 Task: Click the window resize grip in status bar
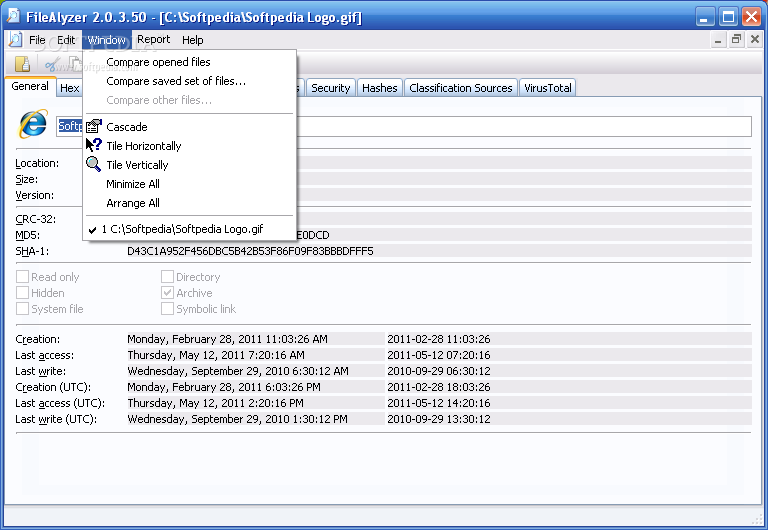(757, 519)
